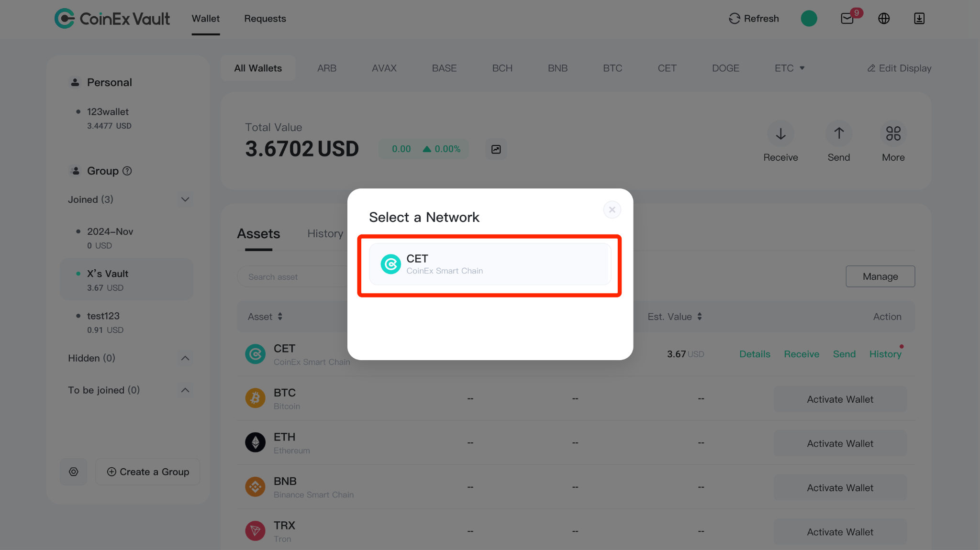Expand the To be joined (0) section
Screen dimensions: 980x550
point(185,390)
